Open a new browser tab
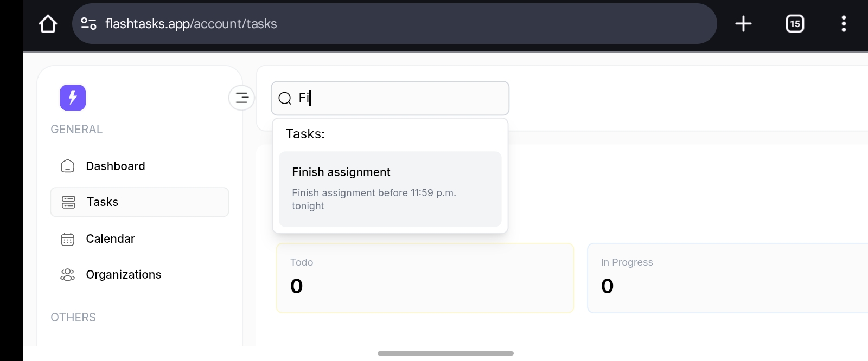The image size is (868, 361). click(x=743, y=23)
